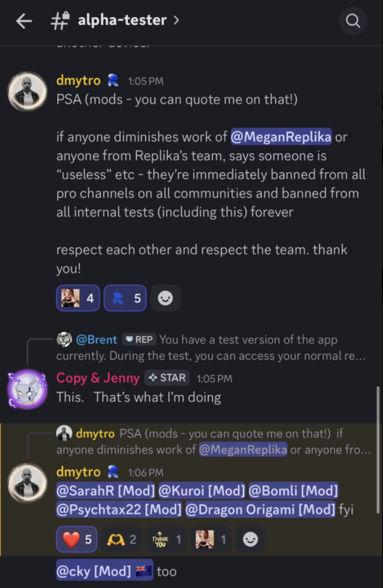Tap the @Dragon Origami [Mod] mention
Image resolution: width=383 pixels, height=588 pixels.
(260, 509)
